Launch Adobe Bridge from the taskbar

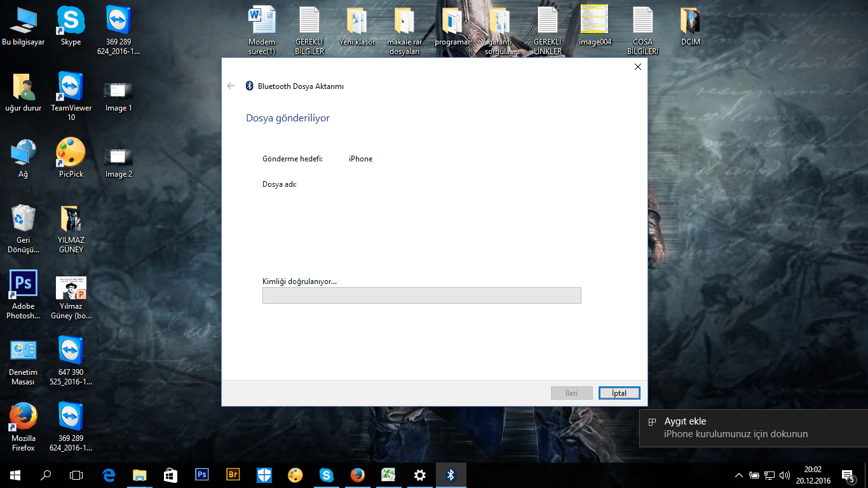coord(233,475)
